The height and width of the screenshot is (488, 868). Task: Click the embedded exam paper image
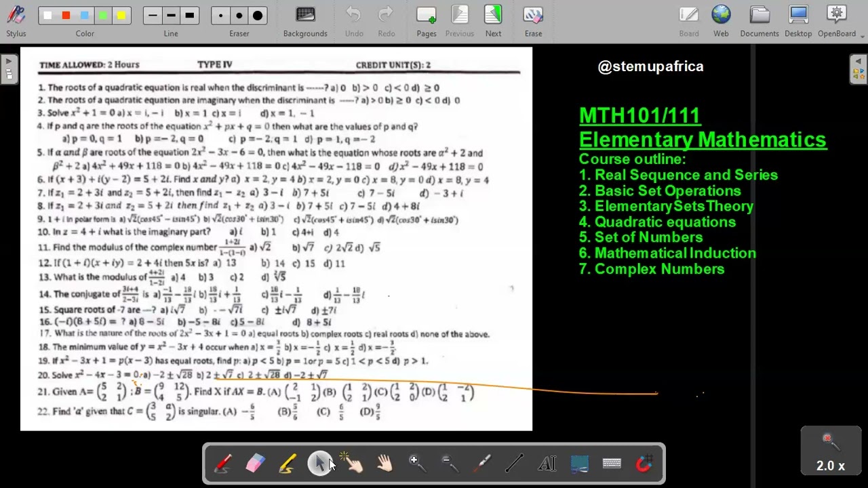[276, 239]
